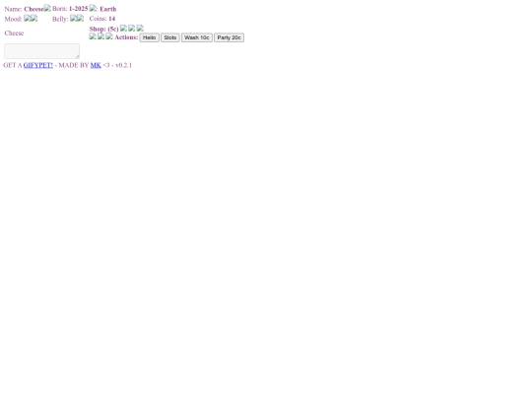The image size is (532, 399).
Task: Buy the third shop item after Shop (5c)
Action: pos(140,28)
